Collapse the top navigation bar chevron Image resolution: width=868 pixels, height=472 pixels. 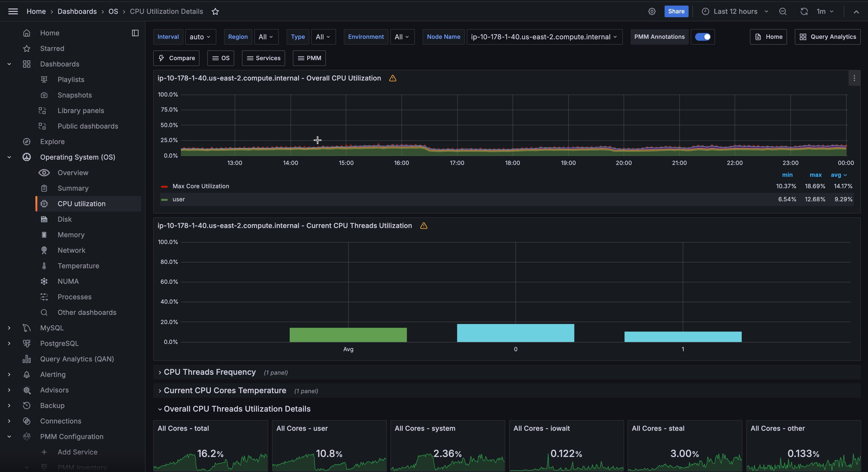tap(856, 11)
